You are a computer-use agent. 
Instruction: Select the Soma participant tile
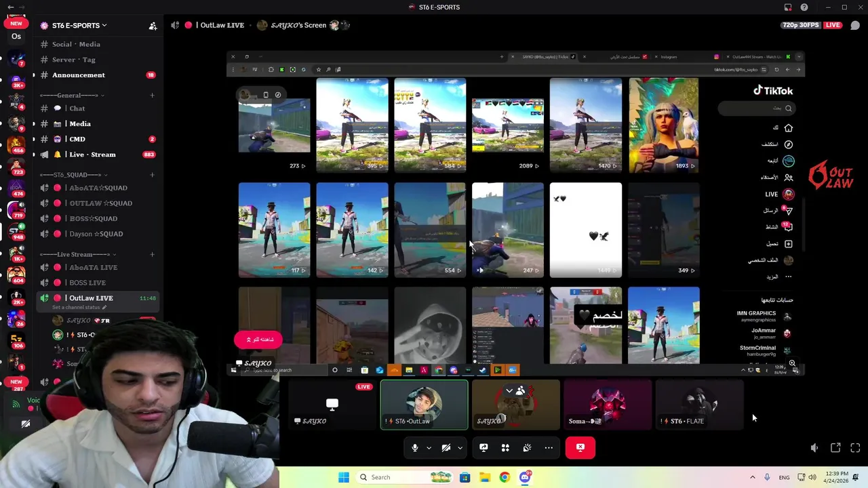607,405
